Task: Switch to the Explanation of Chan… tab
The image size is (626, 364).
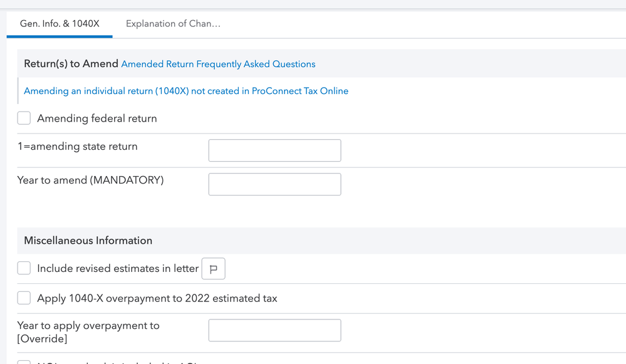Action: click(173, 24)
